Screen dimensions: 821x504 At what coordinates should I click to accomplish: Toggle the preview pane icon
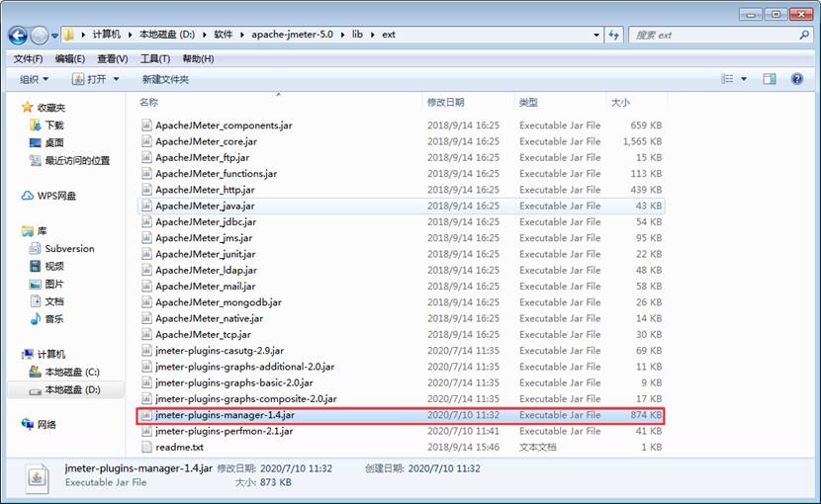(x=770, y=79)
